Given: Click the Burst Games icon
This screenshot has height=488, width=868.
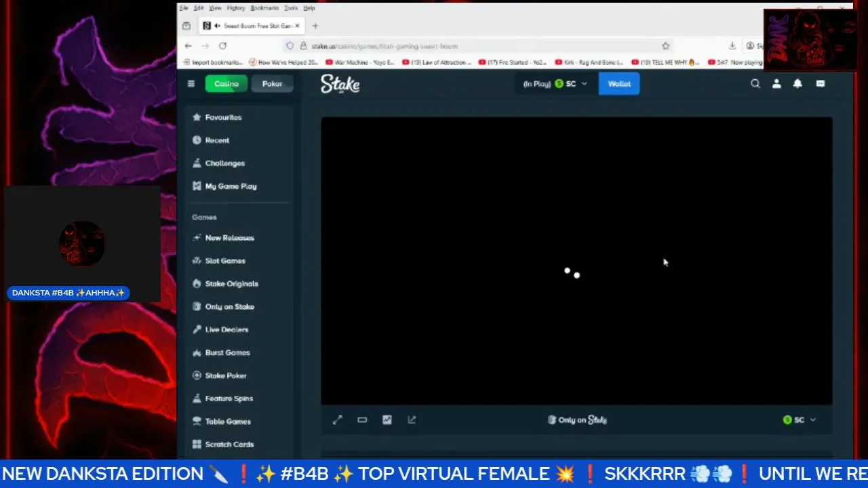Looking at the screenshot, I should pos(197,352).
